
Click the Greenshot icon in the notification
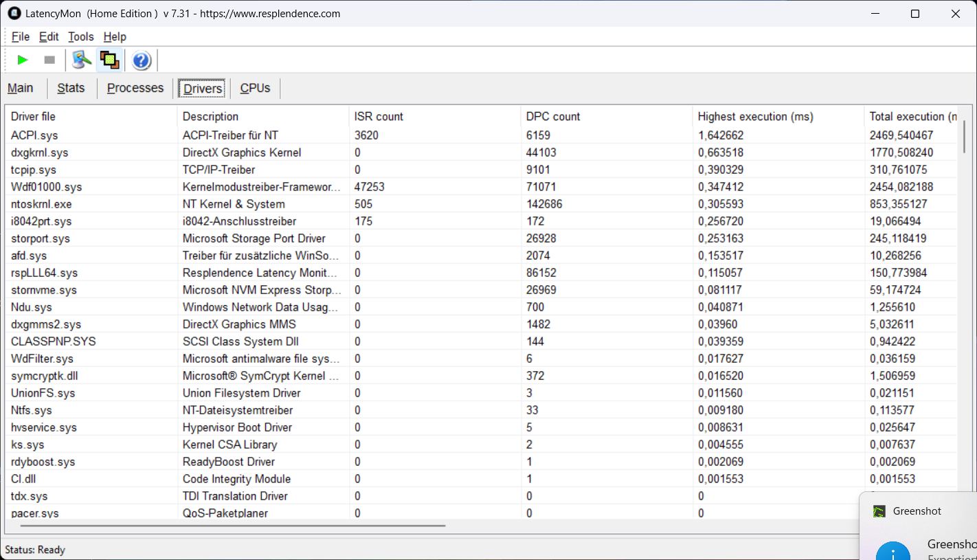pyautogui.click(x=879, y=511)
